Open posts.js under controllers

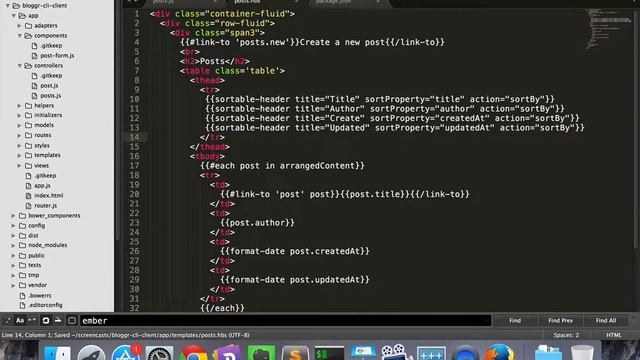(51, 96)
